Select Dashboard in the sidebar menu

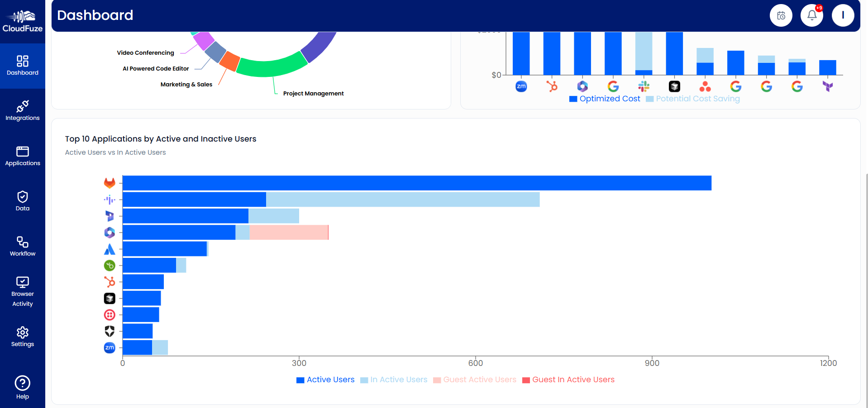pyautogui.click(x=22, y=66)
